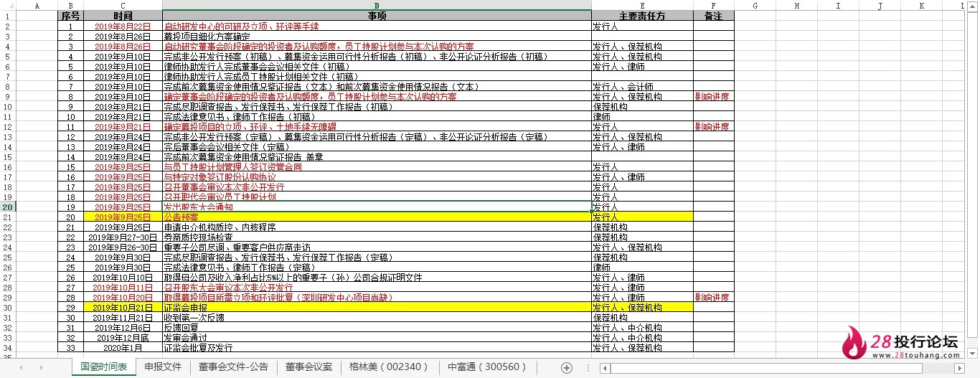Click the cell 发审会通过

point(377,337)
